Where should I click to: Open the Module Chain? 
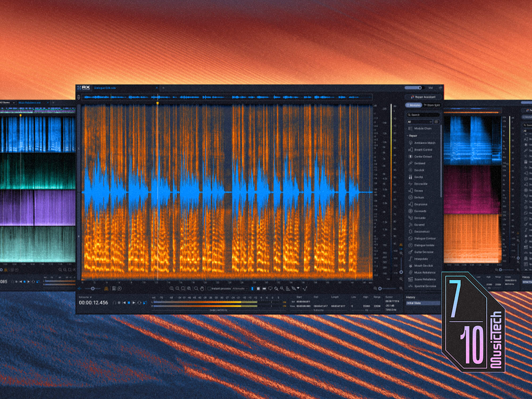tap(422, 128)
